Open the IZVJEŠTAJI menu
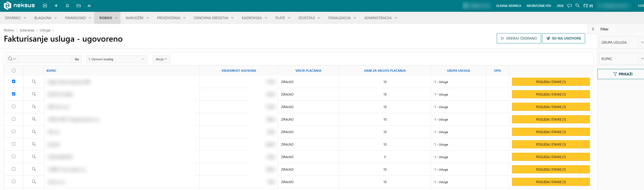The image size is (644, 190). (309, 18)
